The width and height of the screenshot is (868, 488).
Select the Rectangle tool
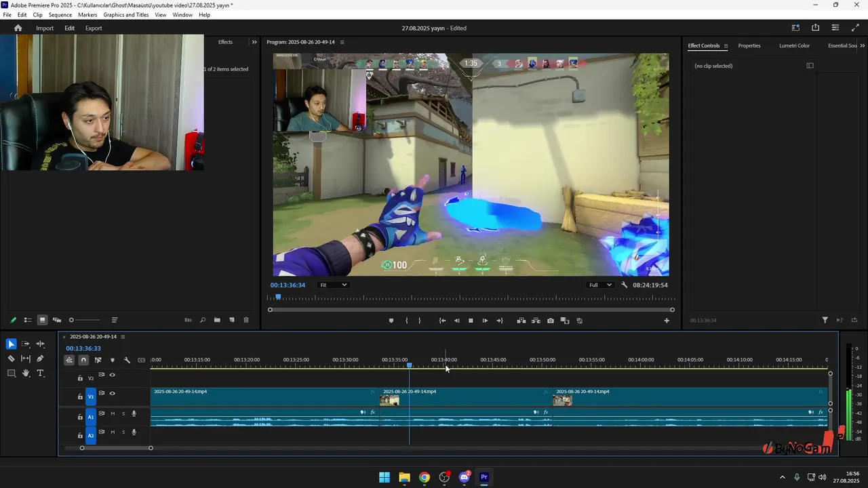(x=11, y=373)
